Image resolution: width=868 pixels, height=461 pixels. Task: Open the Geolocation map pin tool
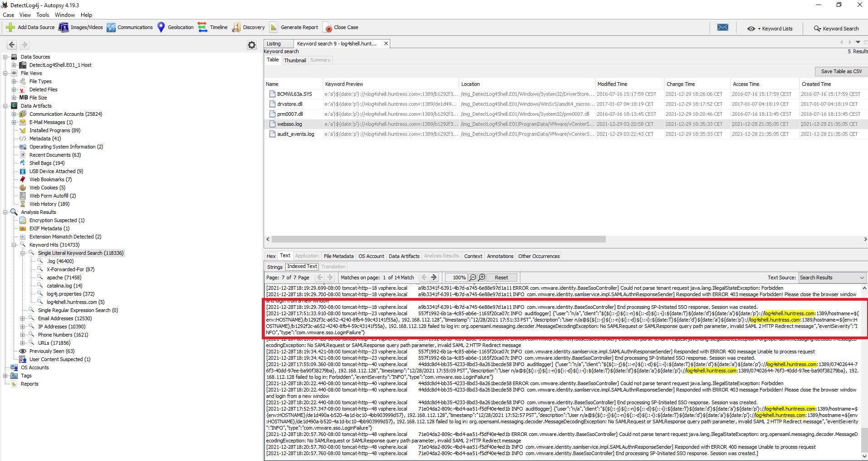click(x=161, y=28)
